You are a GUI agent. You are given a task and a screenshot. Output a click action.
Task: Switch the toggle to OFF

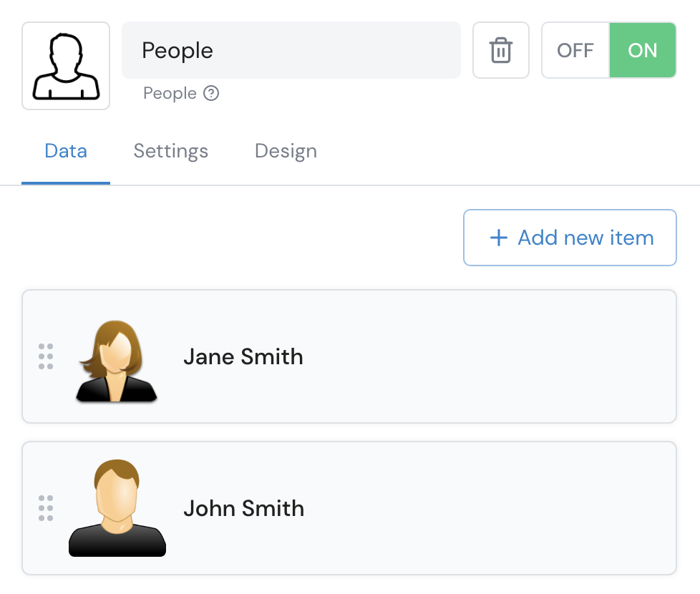[575, 50]
